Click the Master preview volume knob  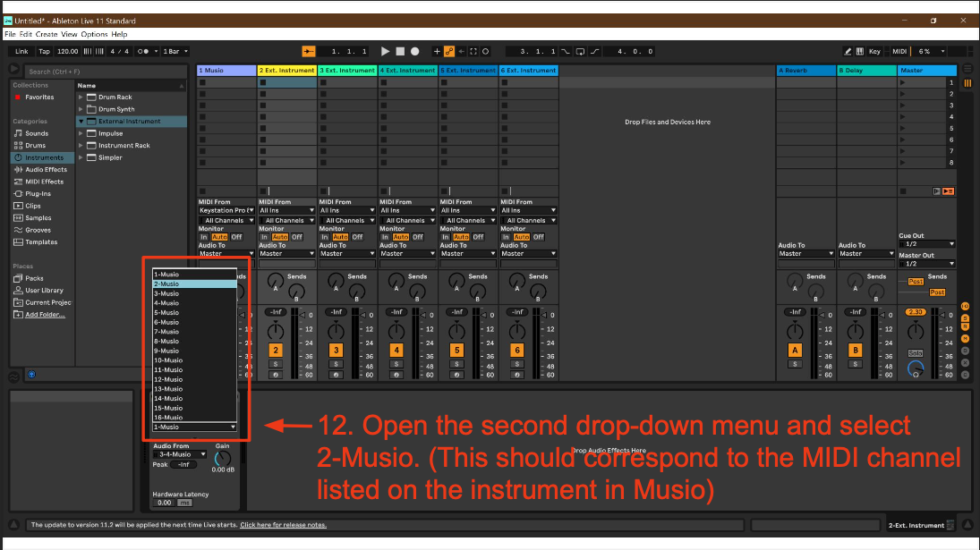pyautogui.click(x=916, y=369)
